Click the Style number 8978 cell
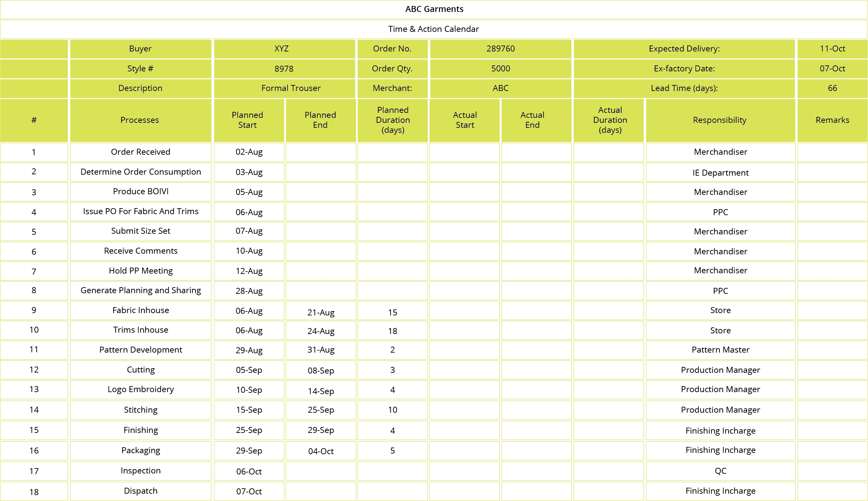Image resolution: width=868 pixels, height=501 pixels. [x=284, y=68]
